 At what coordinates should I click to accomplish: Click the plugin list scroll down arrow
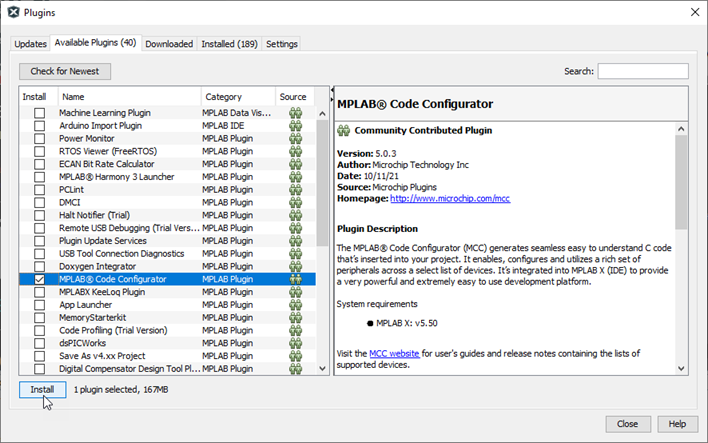pyautogui.click(x=322, y=369)
